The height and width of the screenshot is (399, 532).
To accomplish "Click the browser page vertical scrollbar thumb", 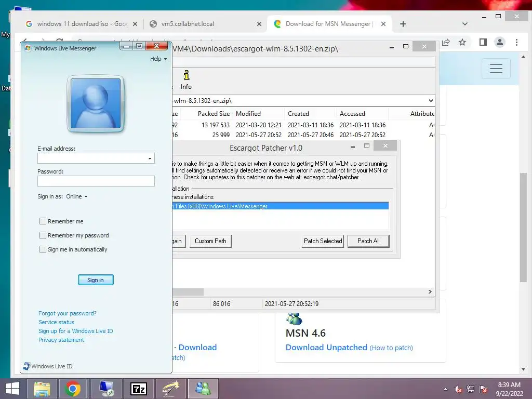I will pyautogui.click(x=523, y=228).
